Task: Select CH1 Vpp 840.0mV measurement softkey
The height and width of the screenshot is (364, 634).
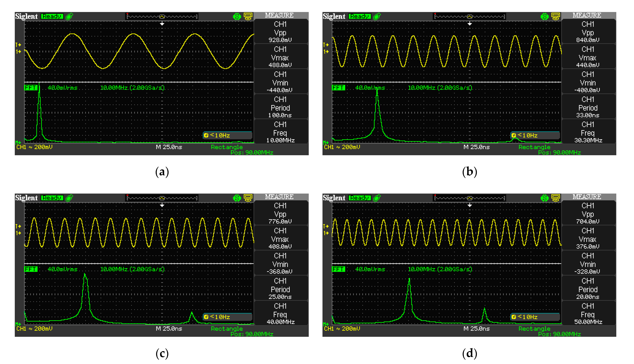Action: [588, 31]
